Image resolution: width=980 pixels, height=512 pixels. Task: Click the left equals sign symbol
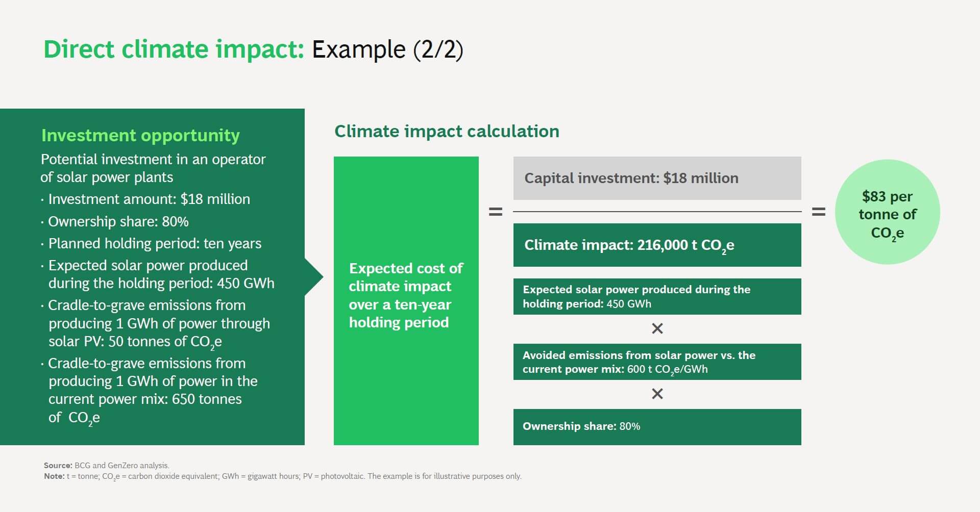495,211
